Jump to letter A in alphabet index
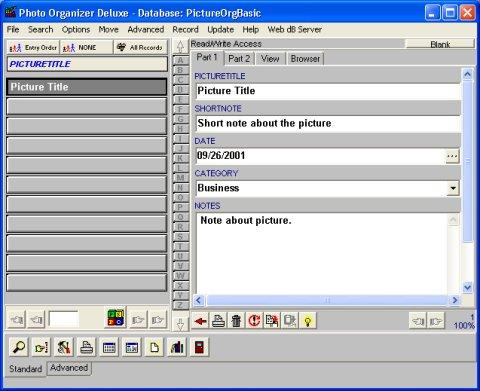 point(180,60)
